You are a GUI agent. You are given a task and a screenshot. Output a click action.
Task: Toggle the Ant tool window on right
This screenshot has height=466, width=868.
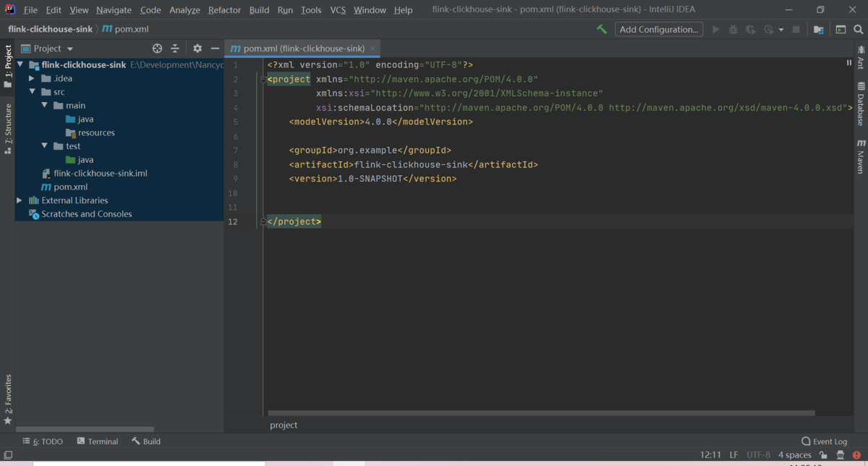coord(861,57)
